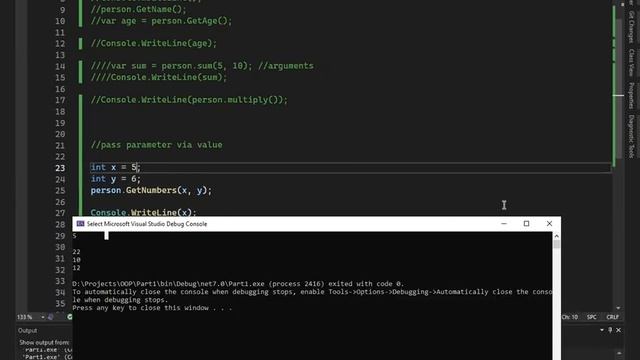Click the '//Console.WriteLine(age);' comment
Screen dimensions: 640x360
click(x=154, y=43)
